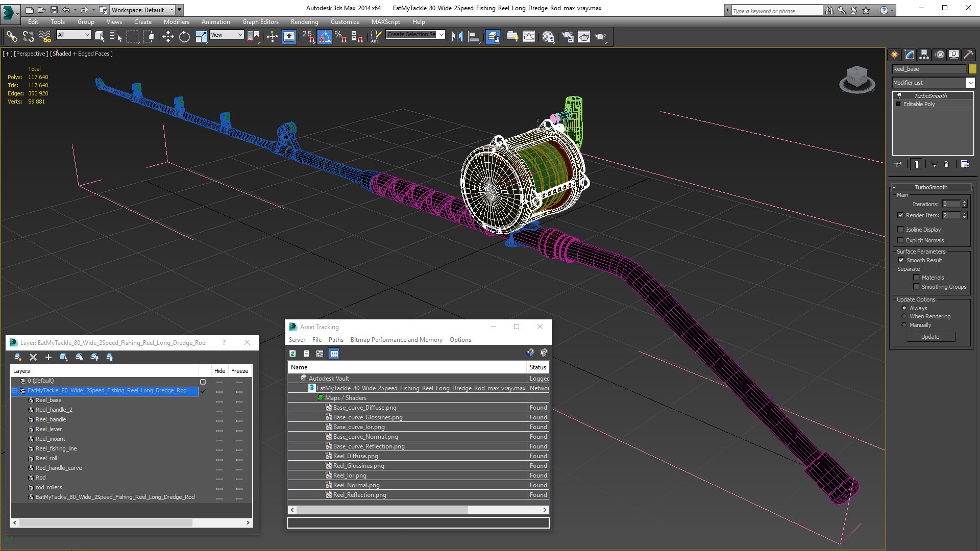The width and height of the screenshot is (980, 551).
Task: Activate the Select and Scale tool
Action: coord(201,36)
